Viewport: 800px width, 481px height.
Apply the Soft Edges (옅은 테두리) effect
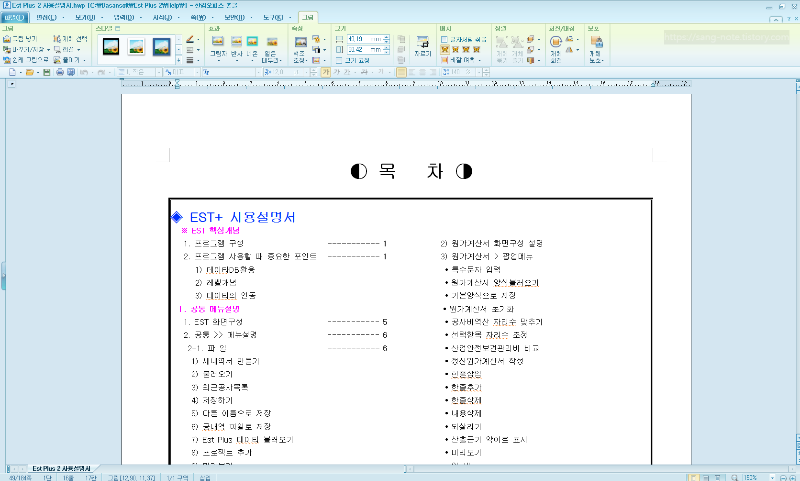[271, 49]
